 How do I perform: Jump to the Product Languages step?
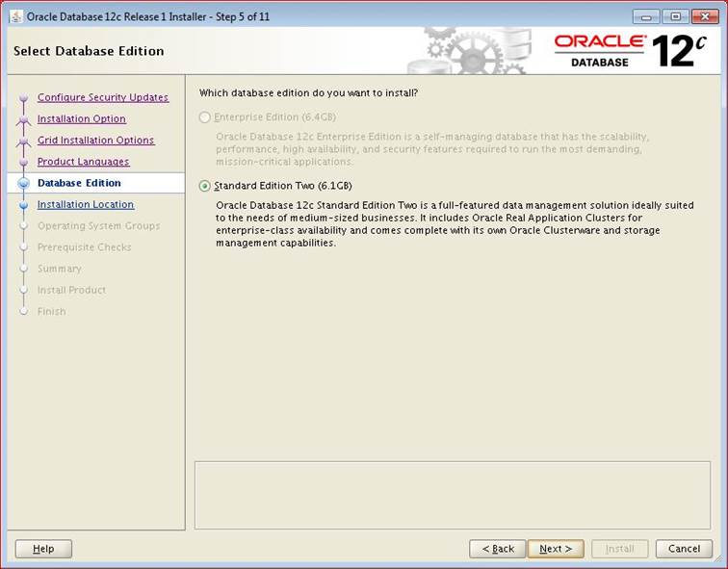pyautogui.click(x=84, y=162)
